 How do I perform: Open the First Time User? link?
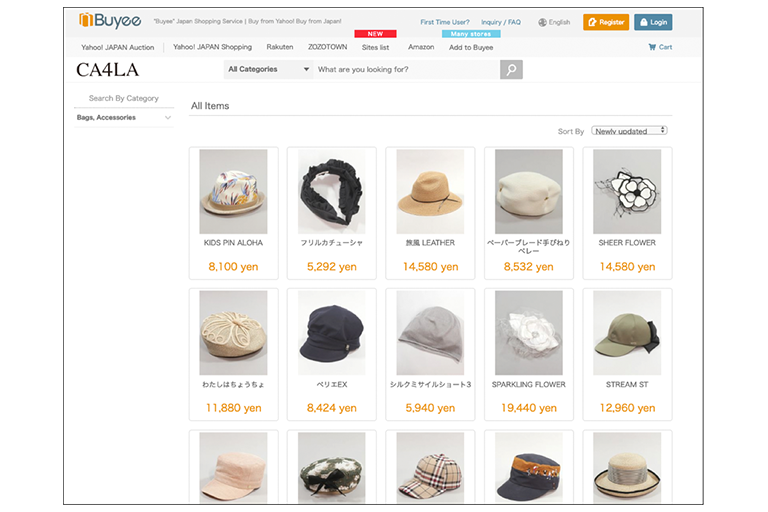pos(445,22)
